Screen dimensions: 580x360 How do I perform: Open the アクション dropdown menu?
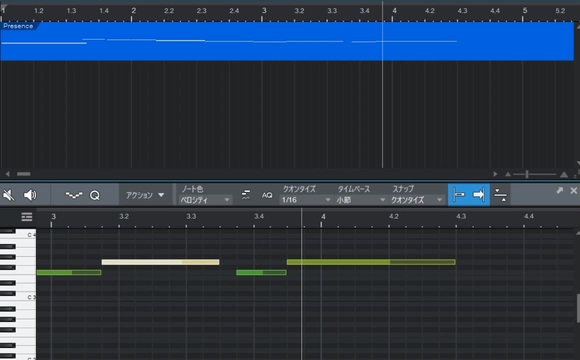pyautogui.click(x=145, y=195)
